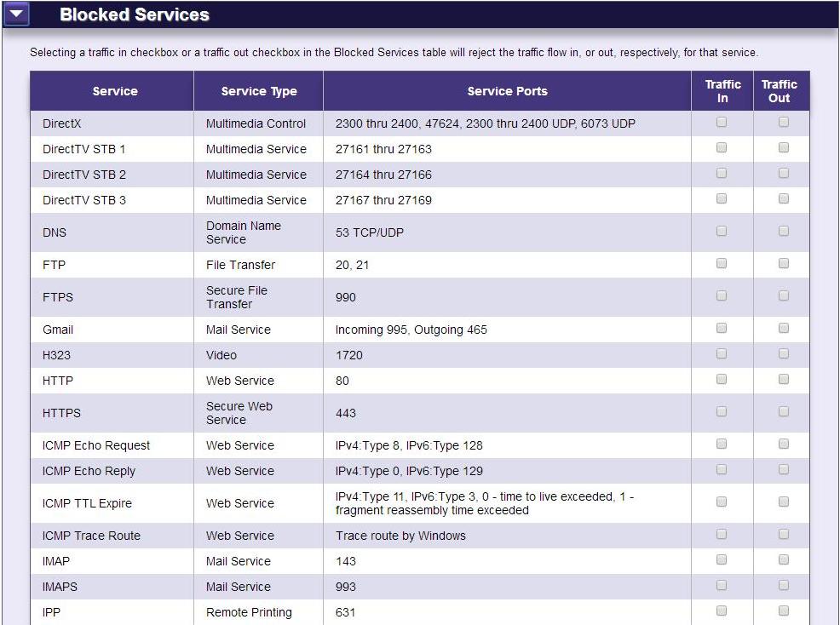Toggle IMAPS Traffic In checkbox
This screenshot has width=840, height=625.
722,585
